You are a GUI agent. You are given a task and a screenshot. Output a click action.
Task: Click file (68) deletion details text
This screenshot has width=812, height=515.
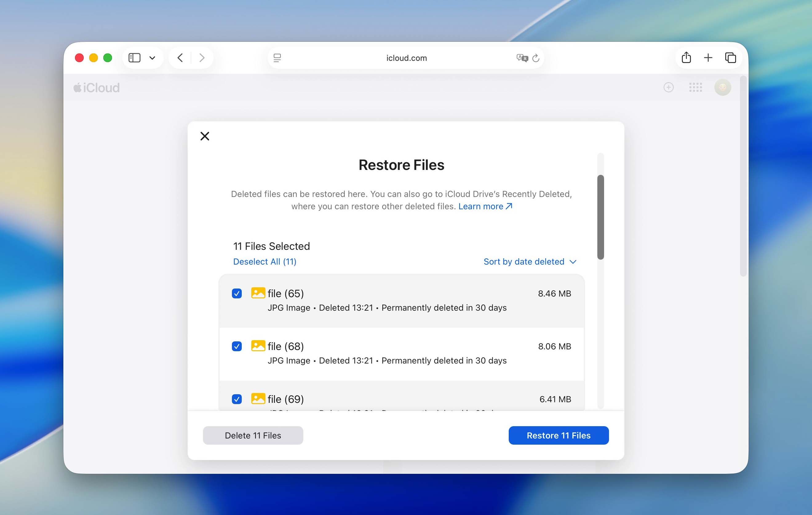pos(387,361)
